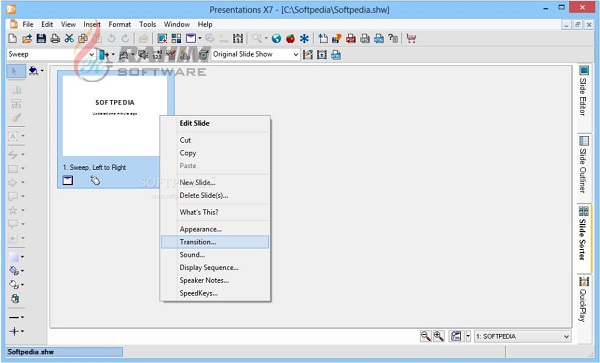Click the blue asterisk icon
Screen dimensions: 600x363
pos(304,38)
